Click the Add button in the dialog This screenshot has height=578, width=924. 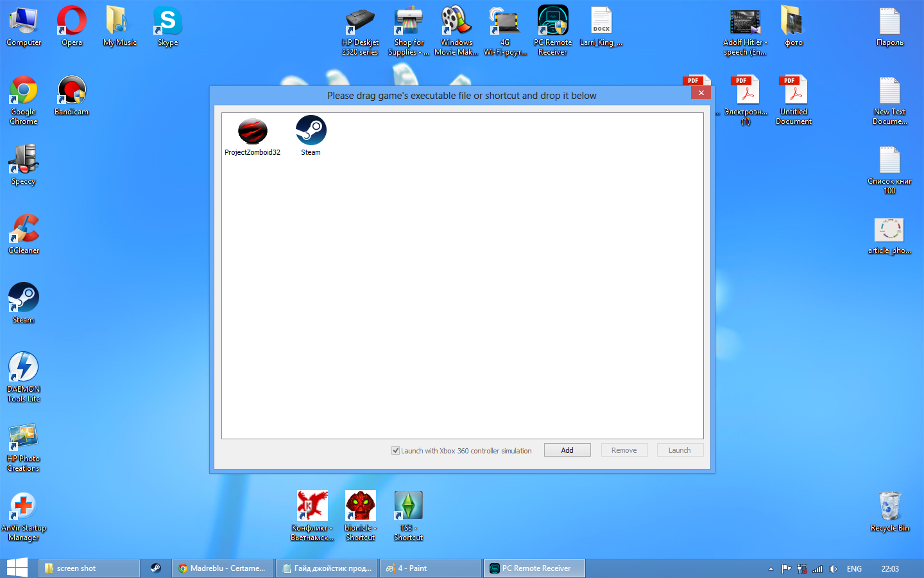coord(567,450)
